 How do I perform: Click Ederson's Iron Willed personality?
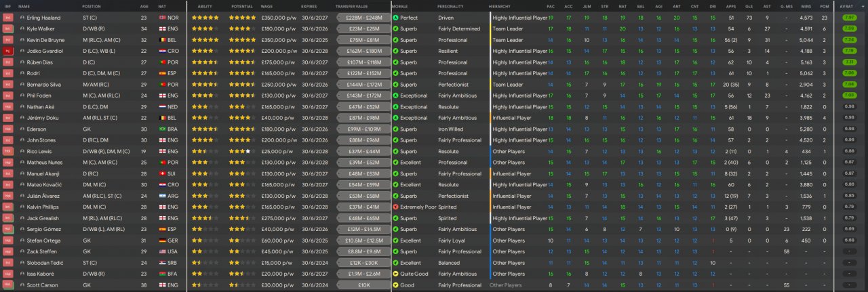(451, 129)
